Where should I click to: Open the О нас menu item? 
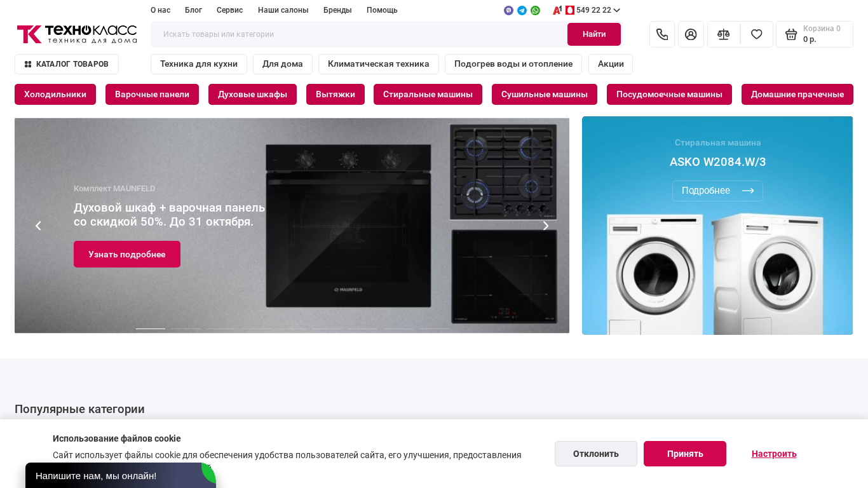160,10
